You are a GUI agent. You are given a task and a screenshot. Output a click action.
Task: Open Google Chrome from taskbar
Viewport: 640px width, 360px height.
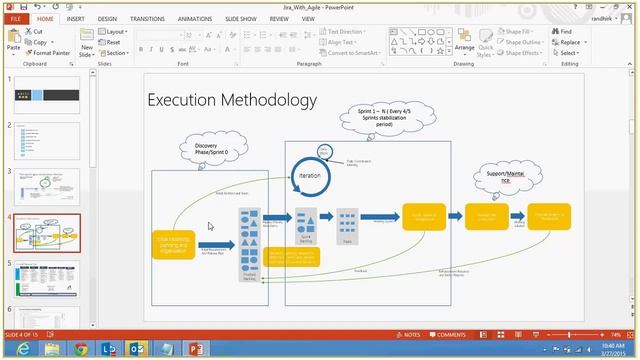point(80,349)
